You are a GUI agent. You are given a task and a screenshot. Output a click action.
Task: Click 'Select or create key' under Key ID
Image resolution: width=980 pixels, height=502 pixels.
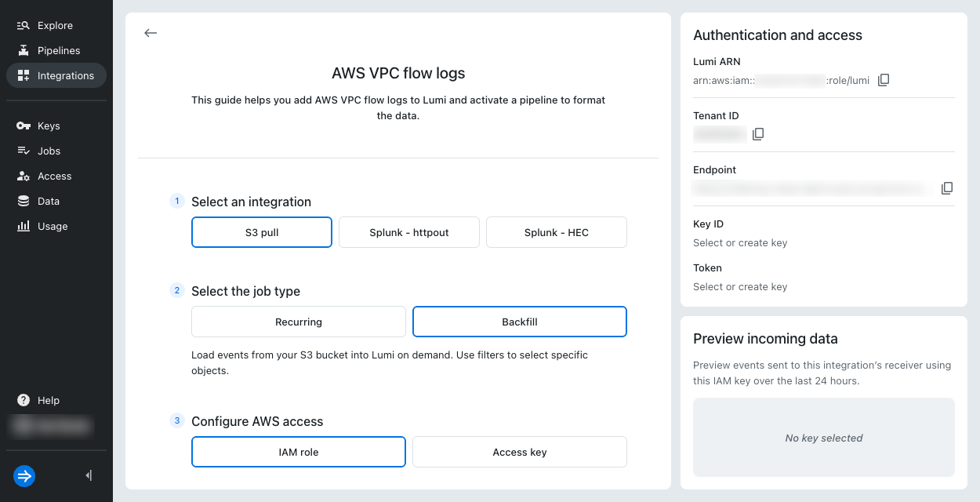point(740,242)
